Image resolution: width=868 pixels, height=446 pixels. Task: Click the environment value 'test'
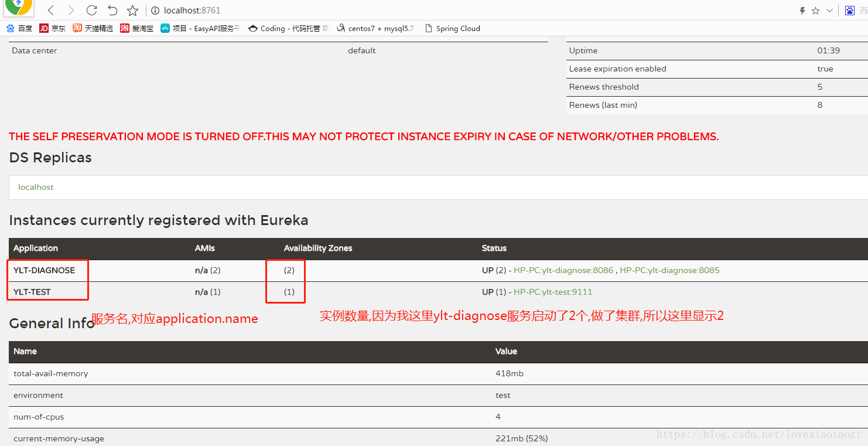tap(503, 395)
